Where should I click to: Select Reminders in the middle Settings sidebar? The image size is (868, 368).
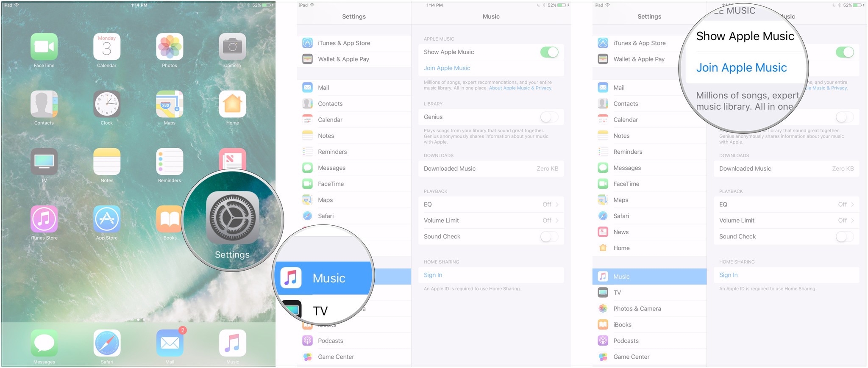point(354,152)
